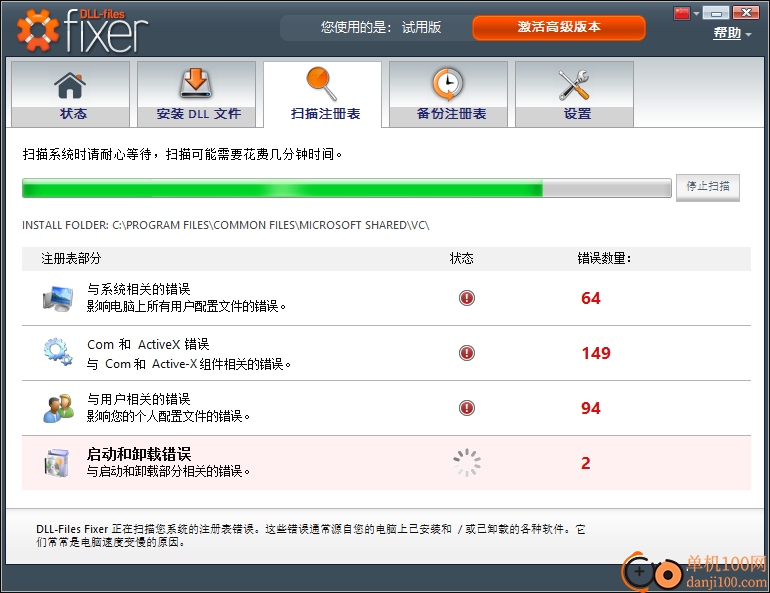This screenshot has width=770, height=593.
Task: Open the 备份注册表 tab
Action: [x=448, y=94]
